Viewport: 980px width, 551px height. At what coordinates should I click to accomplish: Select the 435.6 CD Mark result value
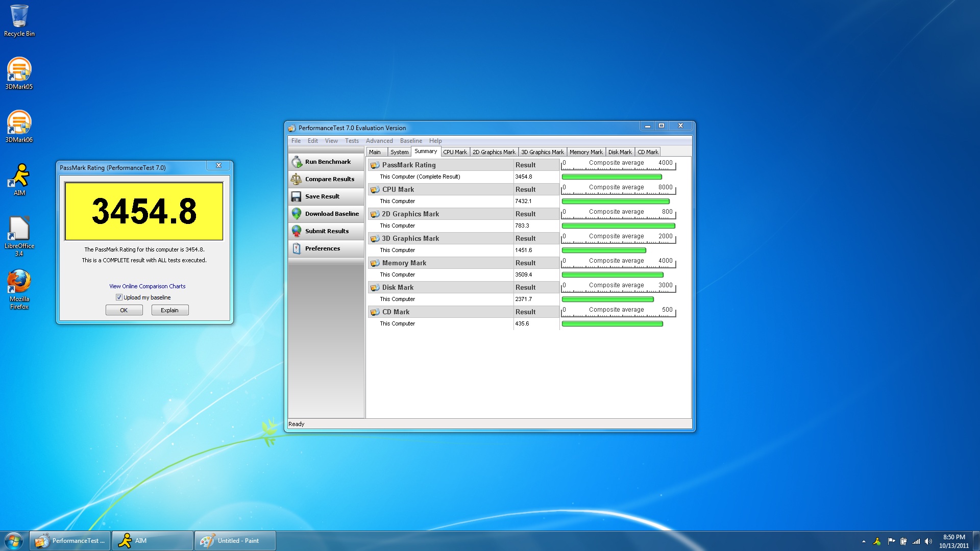522,323
